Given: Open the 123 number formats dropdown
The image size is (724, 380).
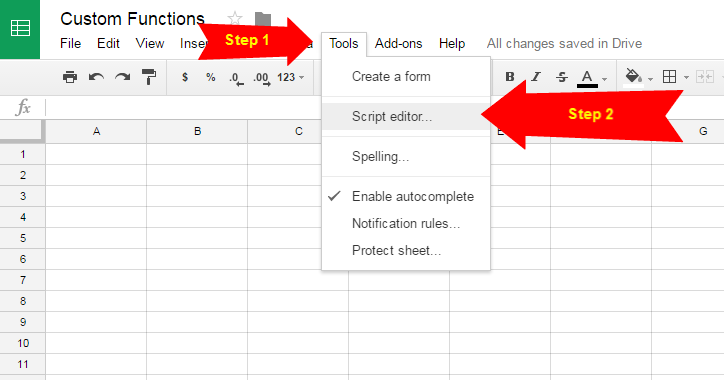Looking at the screenshot, I should point(290,77).
